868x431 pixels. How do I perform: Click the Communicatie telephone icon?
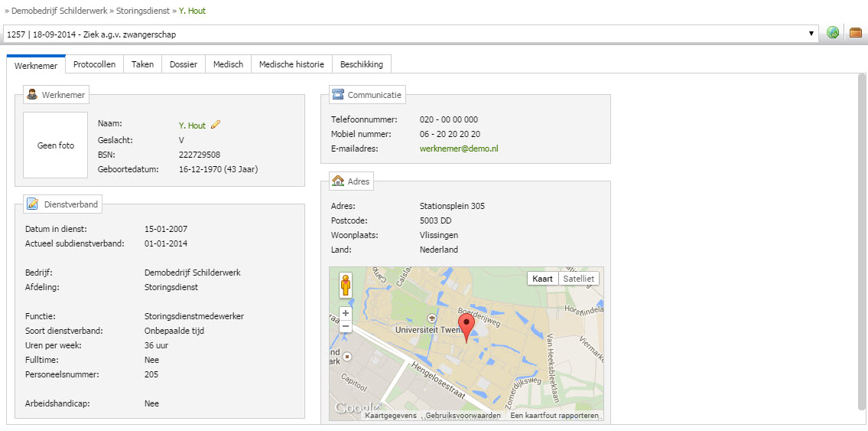[338, 94]
